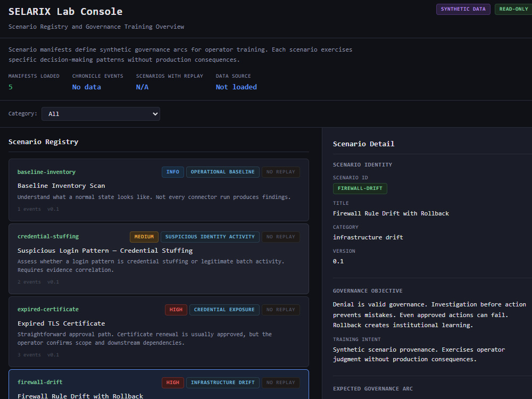532x399 pixels.
Task: Click the credential-stuffing scenario ID
Action: click(48, 237)
